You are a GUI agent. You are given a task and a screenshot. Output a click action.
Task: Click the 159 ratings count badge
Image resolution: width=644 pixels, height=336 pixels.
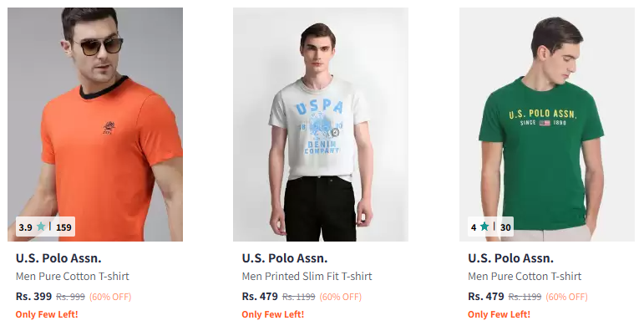tap(63, 227)
